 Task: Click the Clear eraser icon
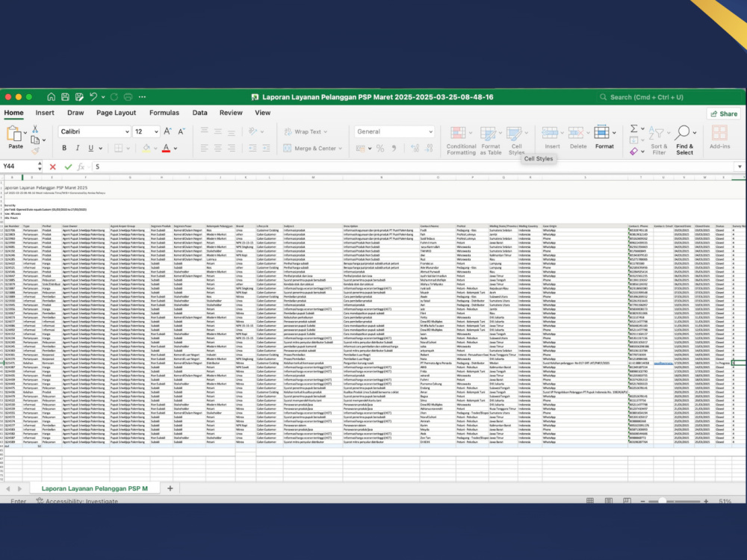point(633,152)
